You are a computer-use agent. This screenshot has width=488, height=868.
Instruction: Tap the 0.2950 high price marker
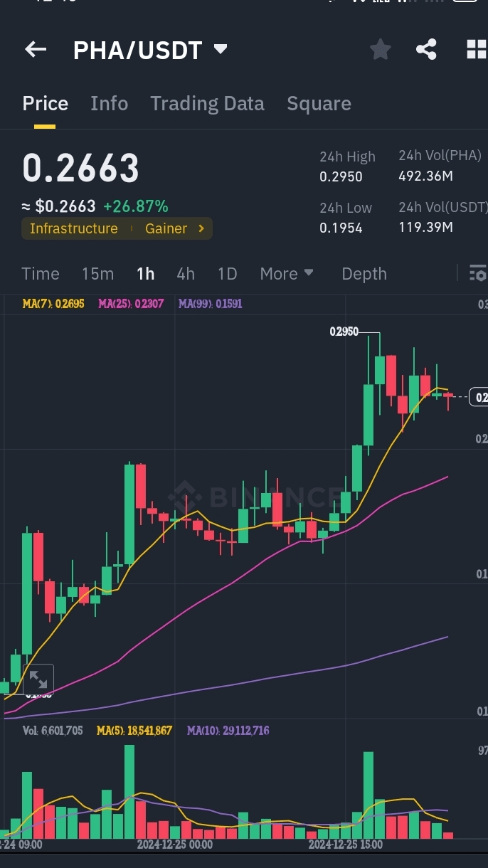click(x=344, y=332)
